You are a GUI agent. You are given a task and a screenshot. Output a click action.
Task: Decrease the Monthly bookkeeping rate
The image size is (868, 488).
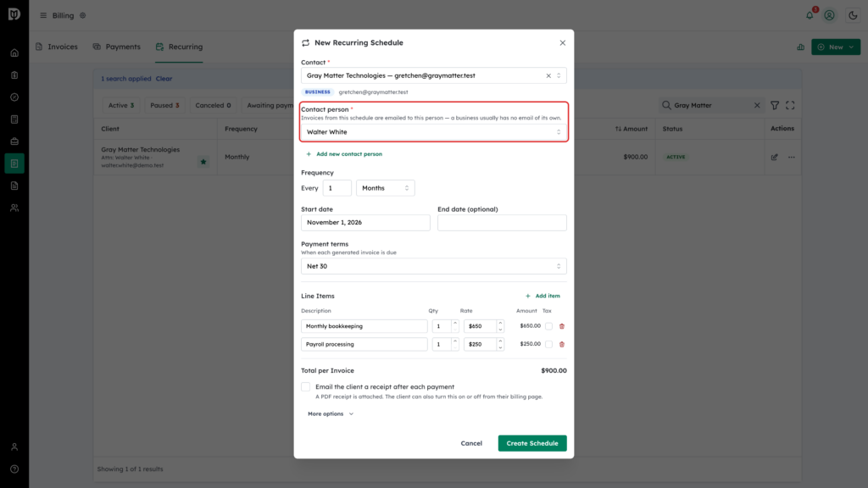click(500, 330)
